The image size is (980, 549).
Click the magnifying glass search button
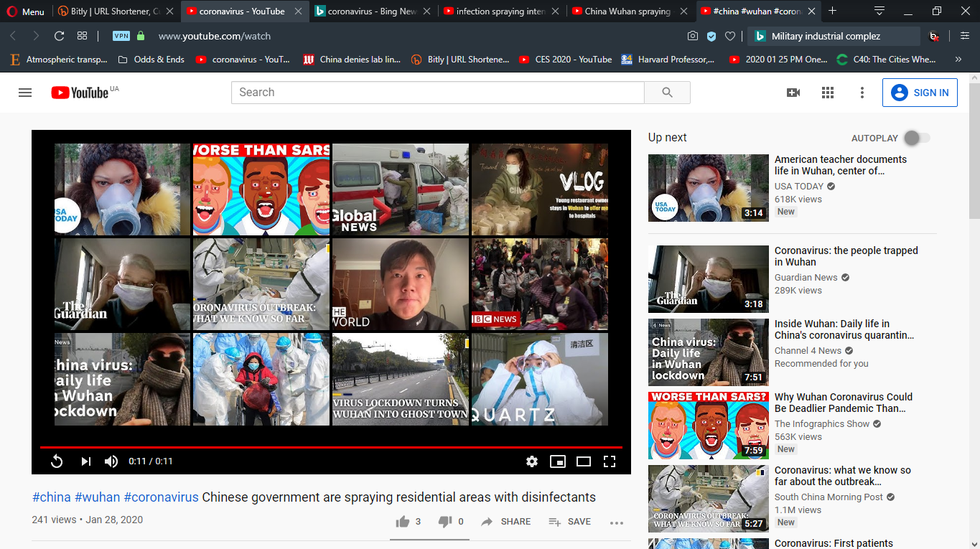[x=667, y=92]
